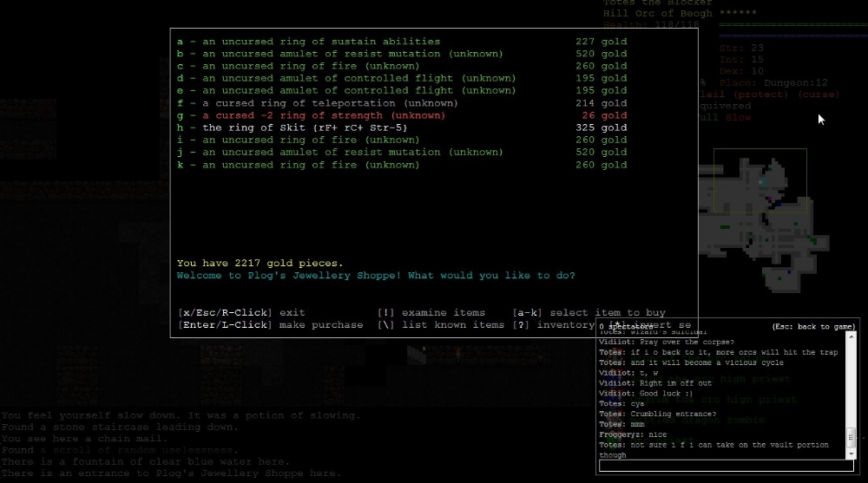Click the 325 gold price
Viewport: 868px width, 483px height.
[x=602, y=127]
